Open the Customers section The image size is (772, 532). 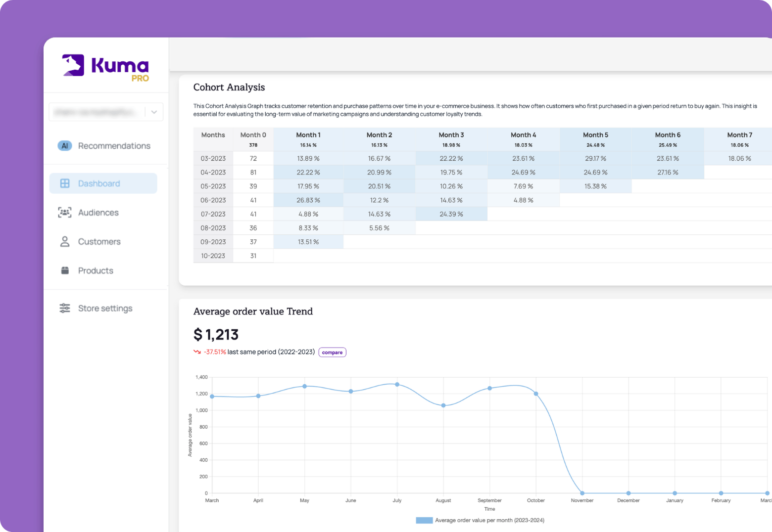(99, 241)
